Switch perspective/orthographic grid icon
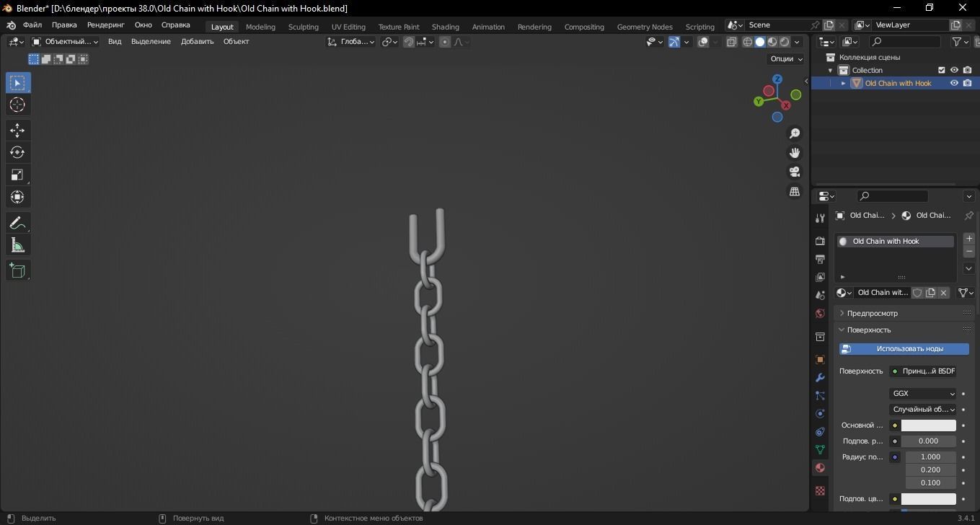This screenshot has width=980, height=525. pyautogui.click(x=795, y=192)
